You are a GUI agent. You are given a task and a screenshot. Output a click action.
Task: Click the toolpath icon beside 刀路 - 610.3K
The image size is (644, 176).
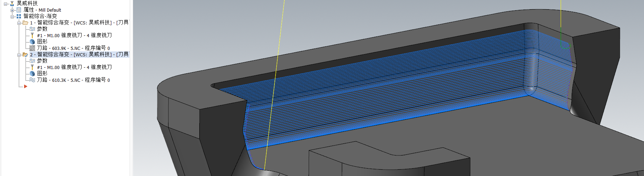click(x=32, y=80)
